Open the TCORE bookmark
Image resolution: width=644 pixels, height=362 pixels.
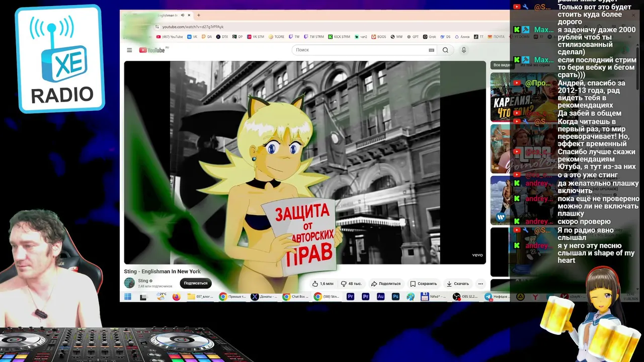click(276, 37)
